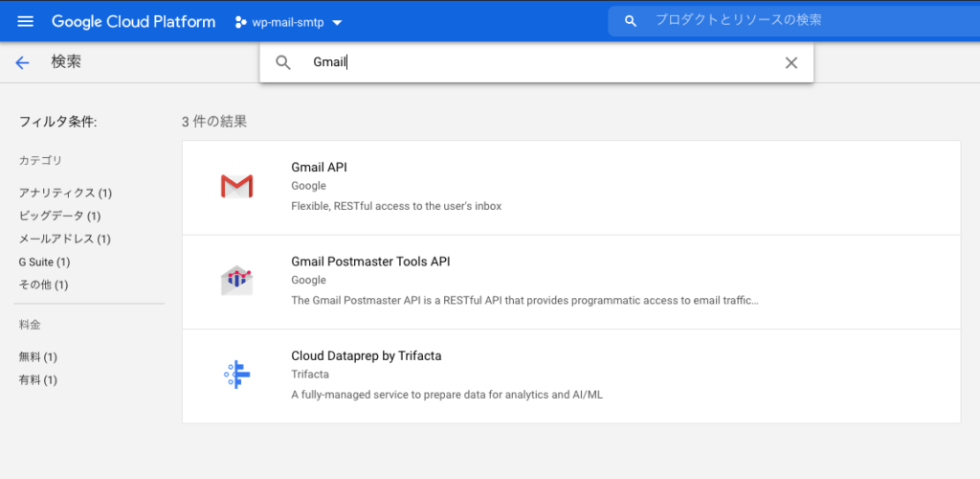This screenshot has height=479, width=980.
Task: Filter by その他 category
Action: click(x=43, y=285)
